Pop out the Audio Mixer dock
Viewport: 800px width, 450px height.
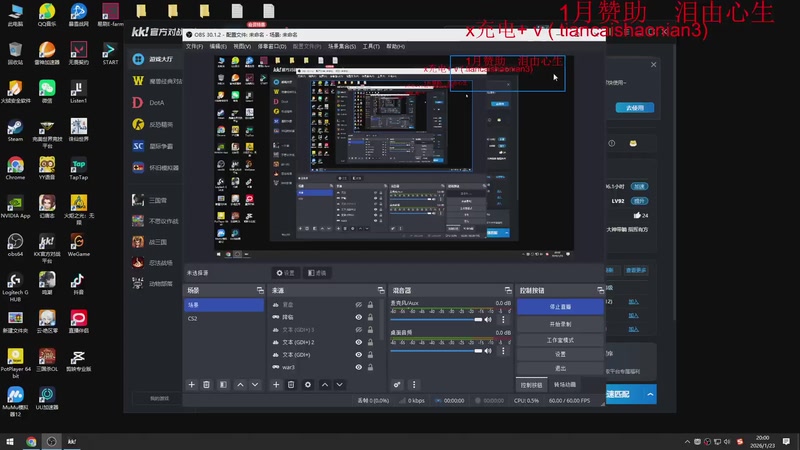pyautogui.click(x=508, y=290)
